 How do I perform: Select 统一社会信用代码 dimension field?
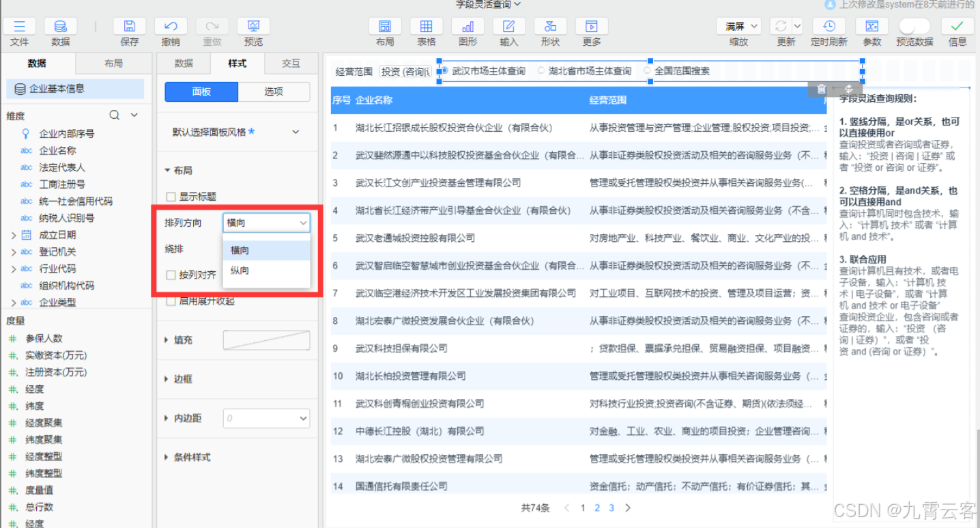tap(76, 202)
